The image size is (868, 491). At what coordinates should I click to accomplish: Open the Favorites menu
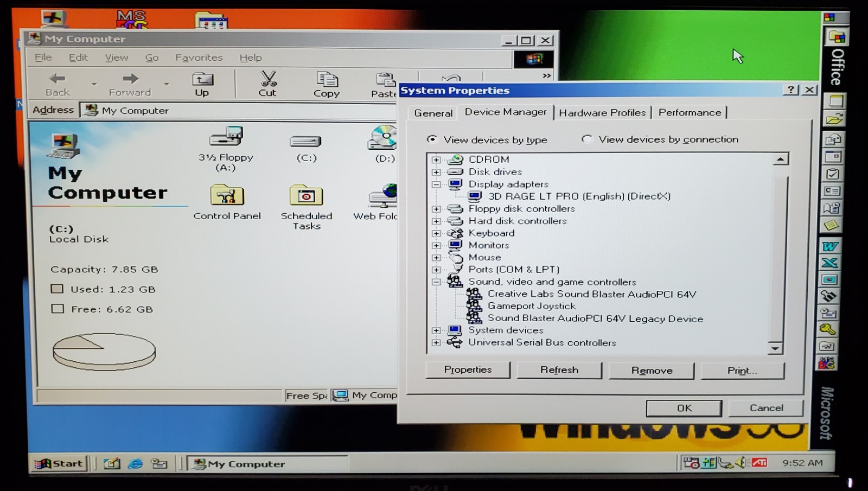pos(199,58)
